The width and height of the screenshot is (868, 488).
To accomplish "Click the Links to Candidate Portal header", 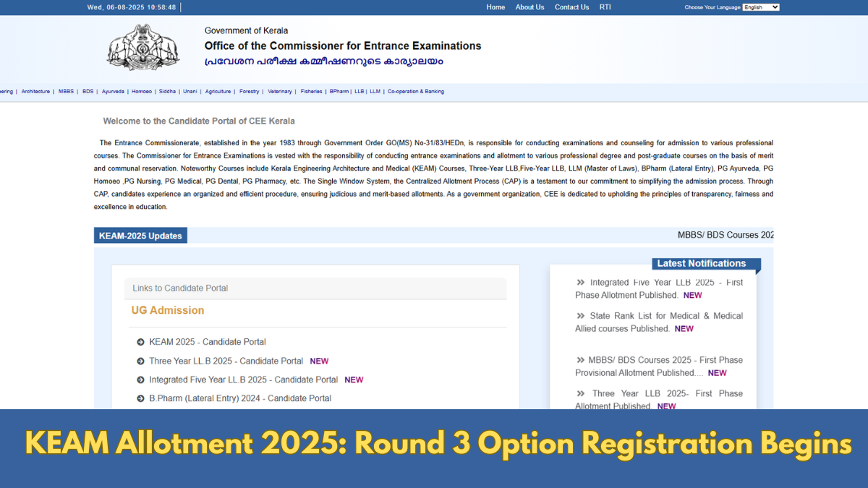I will click(x=180, y=288).
